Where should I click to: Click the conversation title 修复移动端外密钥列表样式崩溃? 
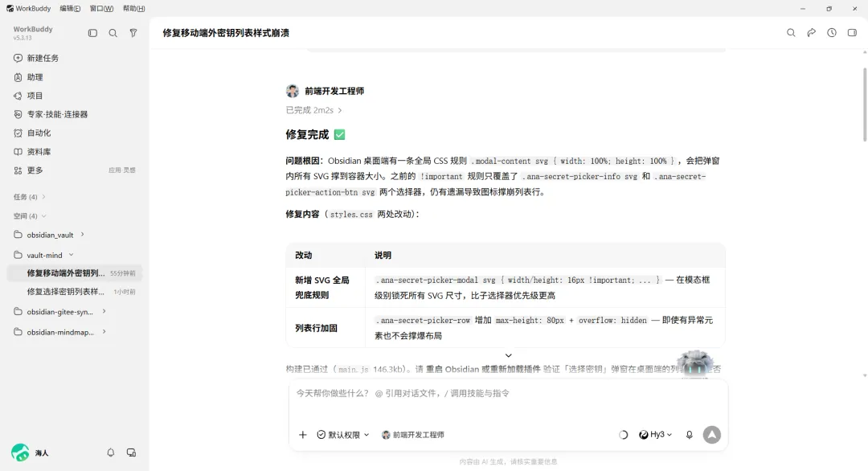pyautogui.click(x=226, y=33)
